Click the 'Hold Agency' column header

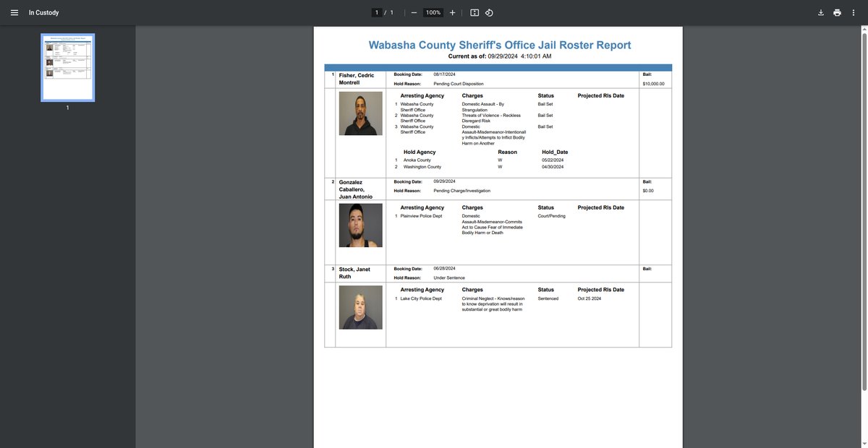(x=420, y=152)
